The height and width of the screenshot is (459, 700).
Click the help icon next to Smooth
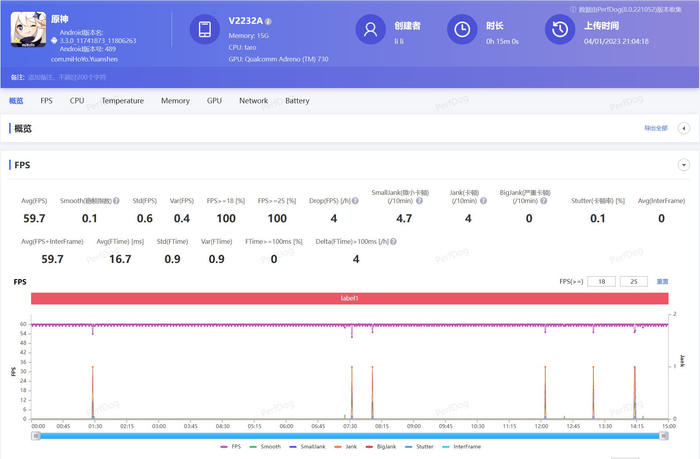[117, 200]
